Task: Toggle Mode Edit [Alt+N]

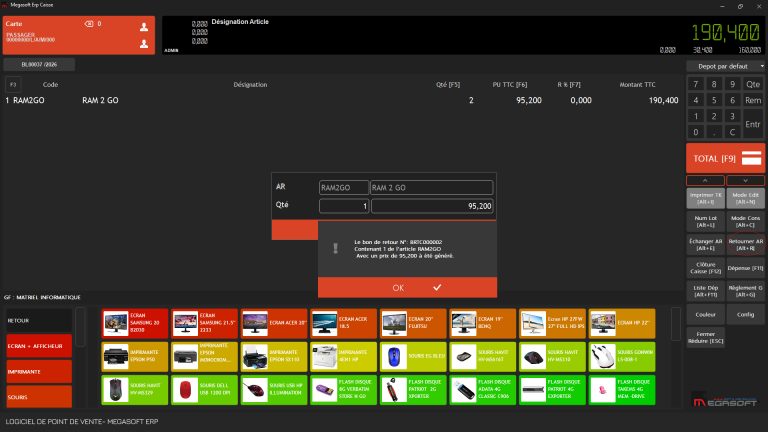Action: click(x=745, y=198)
